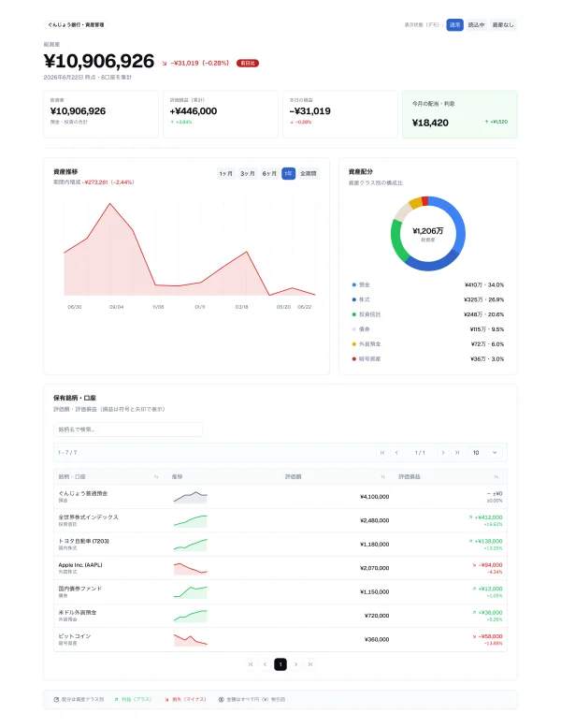Click the green 投資信託 legend dot
This screenshot has height=728, width=561.
354,314
